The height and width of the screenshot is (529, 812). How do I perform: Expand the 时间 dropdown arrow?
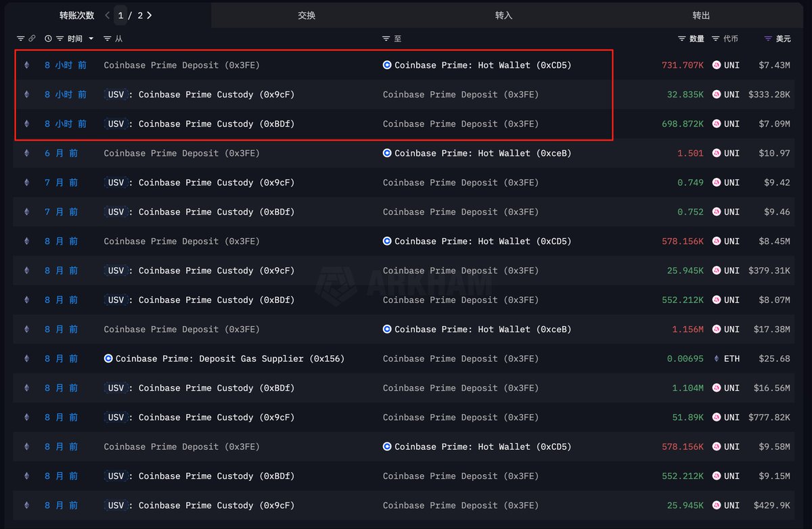click(x=91, y=39)
